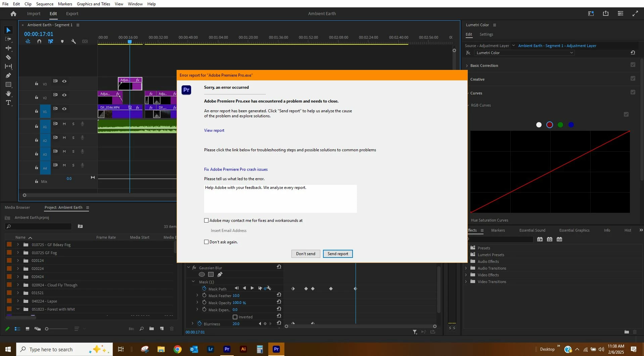The height and width of the screenshot is (356, 644).
Task: Click the Send report button
Action: (338, 254)
